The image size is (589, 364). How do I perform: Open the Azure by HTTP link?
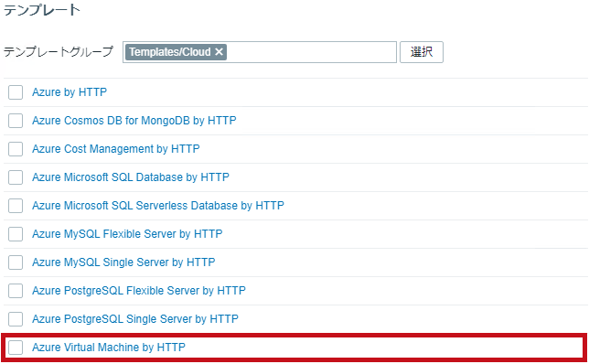pos(70,92)
